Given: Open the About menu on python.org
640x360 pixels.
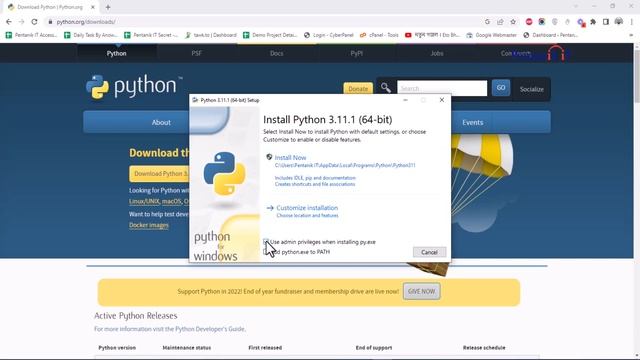Looking at the screenshot, I should coord(161,122).
